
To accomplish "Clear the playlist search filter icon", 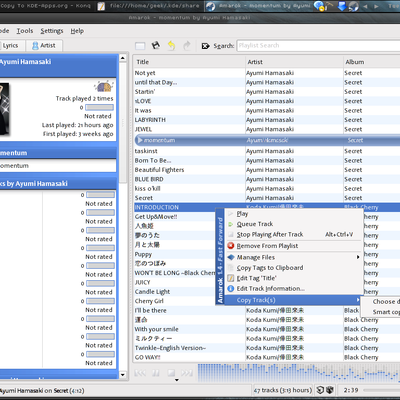I will click(x=205, y=46).
